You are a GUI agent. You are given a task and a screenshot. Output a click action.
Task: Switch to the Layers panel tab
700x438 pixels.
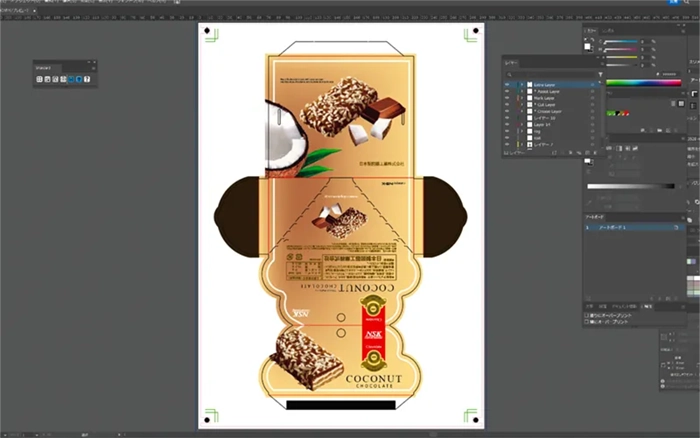512,62
